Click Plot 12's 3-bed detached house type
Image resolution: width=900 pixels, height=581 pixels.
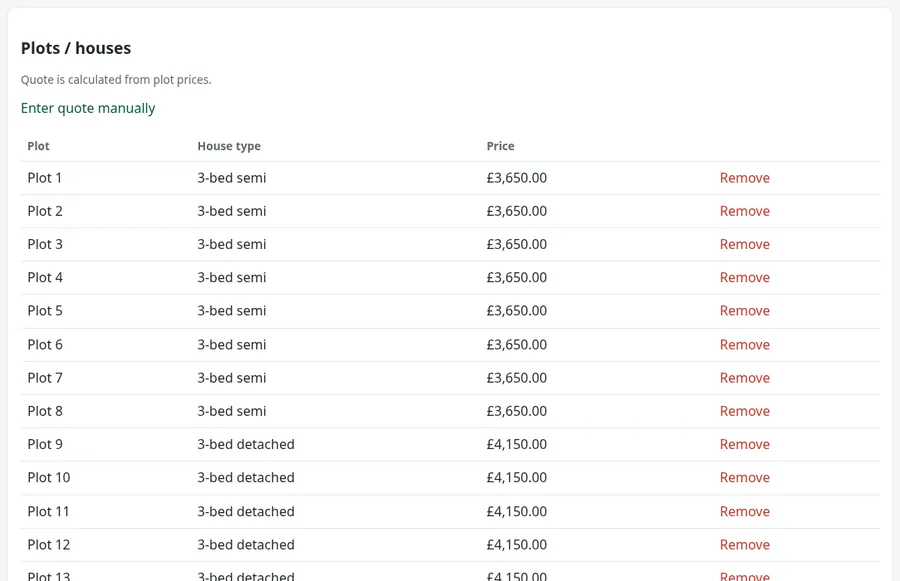246,545
